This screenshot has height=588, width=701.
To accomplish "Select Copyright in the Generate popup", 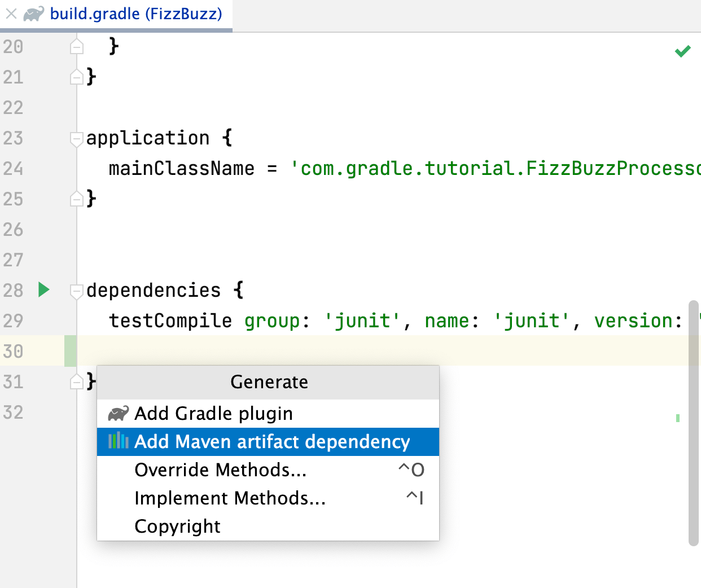I will pyautogui.click(x=268, y=526).
